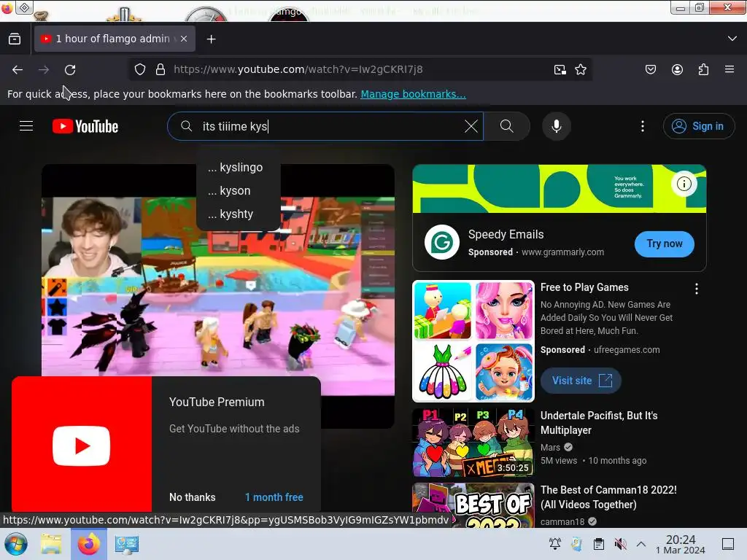Image resolution: width=747 pixels, height=560 pixels.
Task: Open Best of Camman18 2022 video thumbnail
Action: 473,506
